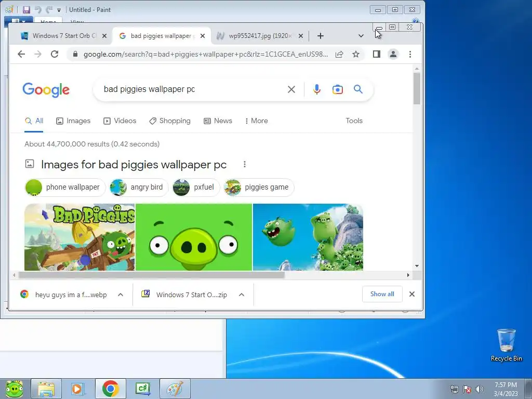
Task: Open the C# application on the taskbar
Action: coord(142,389)
